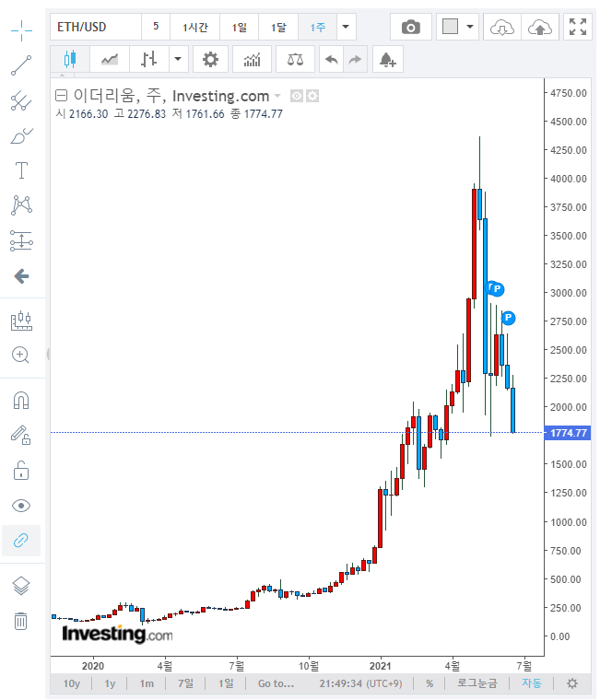Viewport: 612px width, 700px height.
Task: Create an alert with bell icon
Action: coord(388,59)
